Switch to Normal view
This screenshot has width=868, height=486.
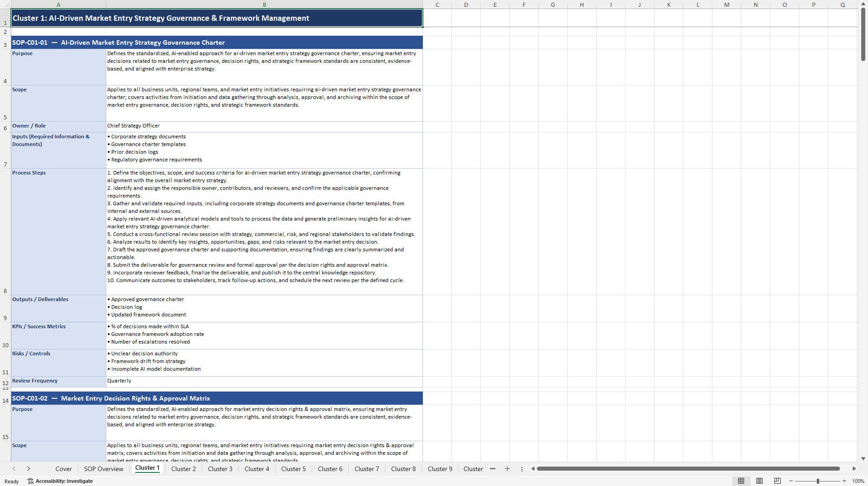coord(741,481)
